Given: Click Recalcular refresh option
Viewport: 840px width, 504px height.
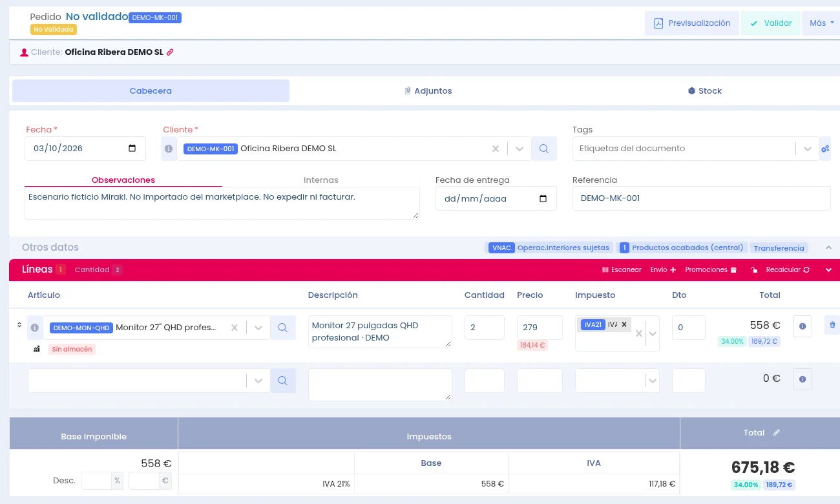Looking at the screenshot, I should 788,270.
